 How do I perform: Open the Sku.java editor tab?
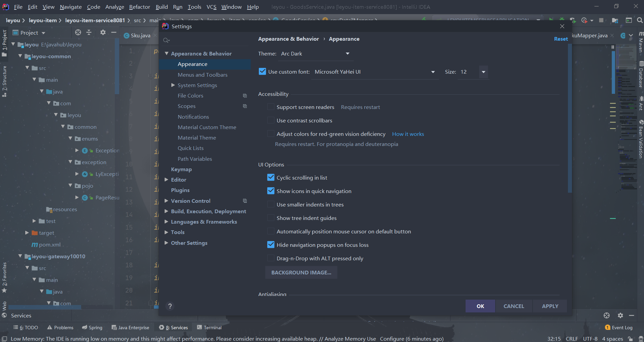tap(140, 36)
